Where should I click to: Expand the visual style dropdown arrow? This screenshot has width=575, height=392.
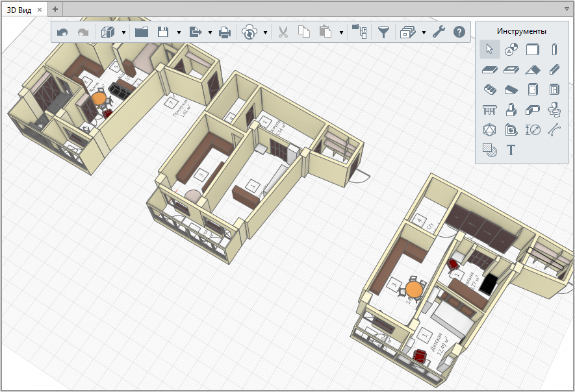coord(123,32)
